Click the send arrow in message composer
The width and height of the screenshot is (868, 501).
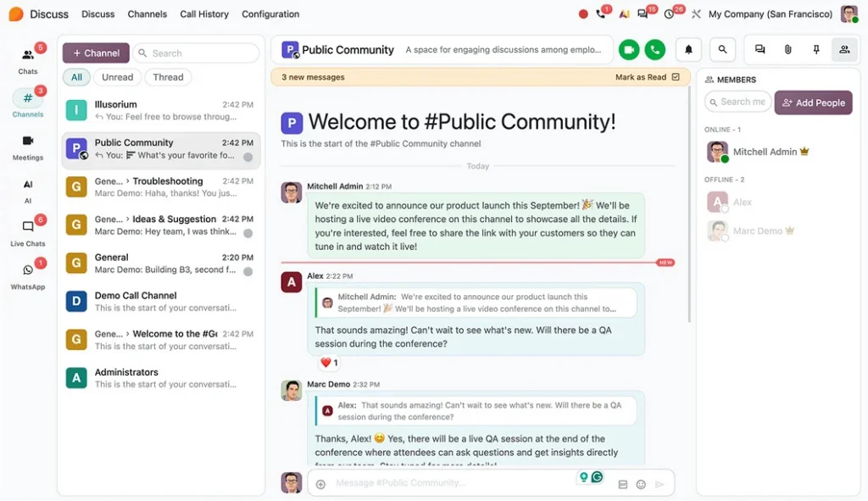659,484
